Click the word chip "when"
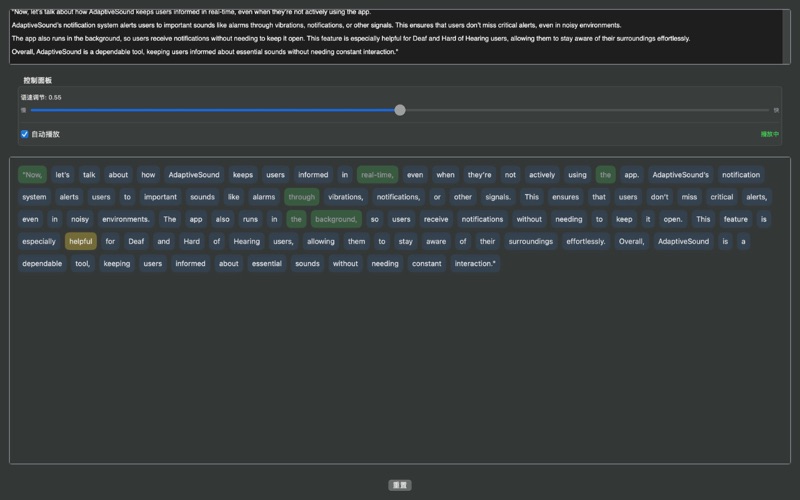The image size is (800, 500). [x=445, y=174]
